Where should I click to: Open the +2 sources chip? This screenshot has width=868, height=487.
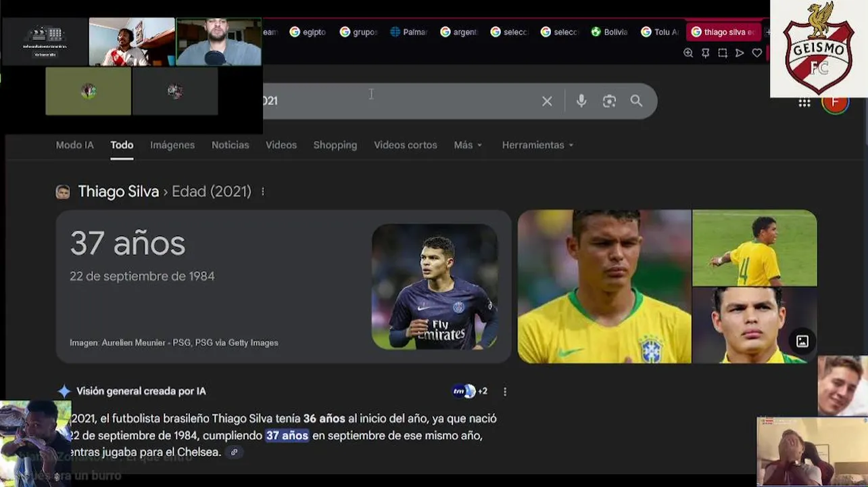[x=470, y=391]
